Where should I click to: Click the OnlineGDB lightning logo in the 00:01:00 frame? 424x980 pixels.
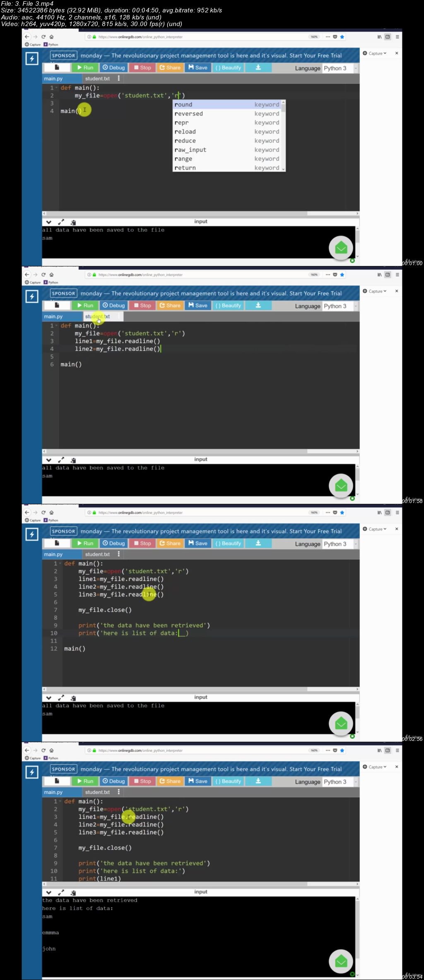[32, 59]
